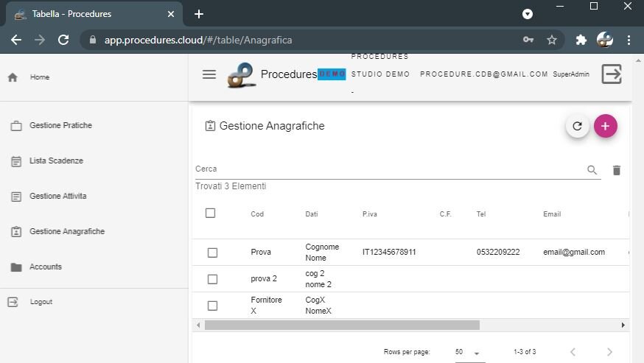Screen dimensions: 644x363
Task: Check the Fornitore X row checkbox
Action: click(212, 306)
